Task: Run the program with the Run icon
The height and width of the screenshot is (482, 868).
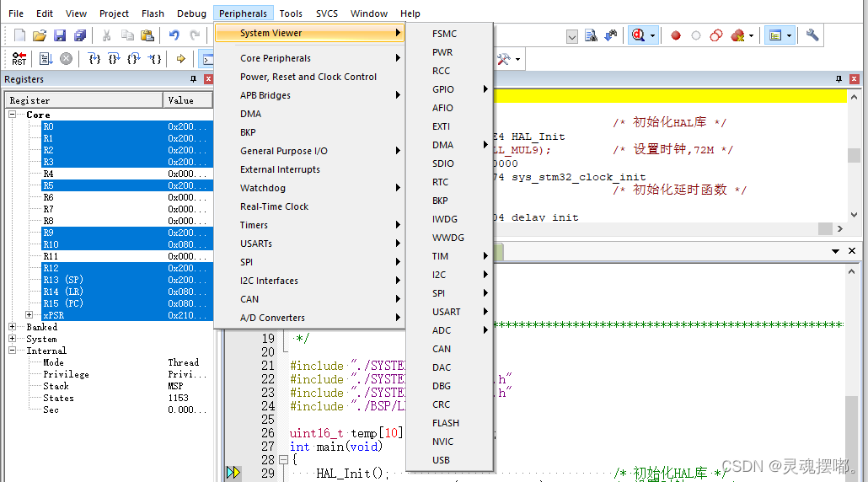Action: (46, 59)
